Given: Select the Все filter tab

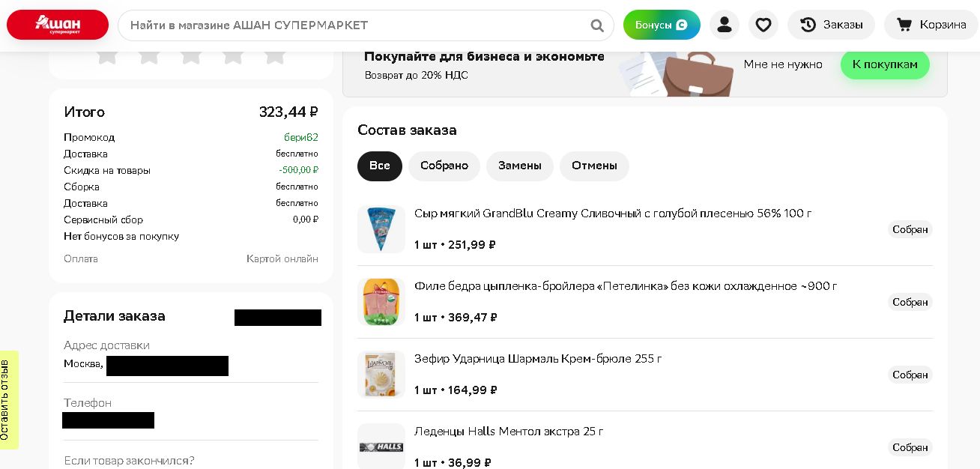Looking at the screenshot, I should 380,166.
